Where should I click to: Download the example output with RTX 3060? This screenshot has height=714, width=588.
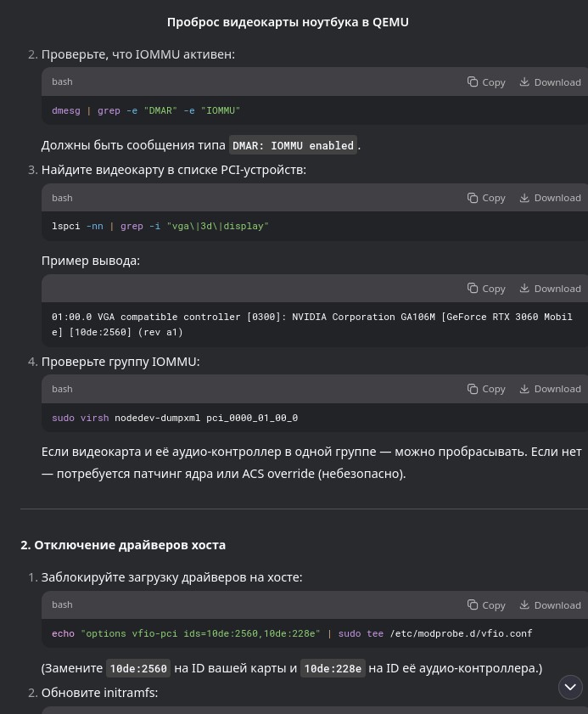(550, 289)
